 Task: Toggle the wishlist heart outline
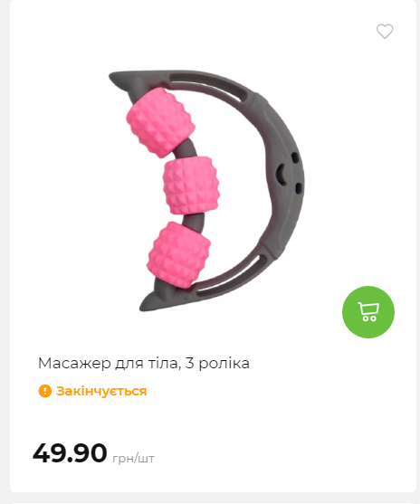[x=385, y=31]
